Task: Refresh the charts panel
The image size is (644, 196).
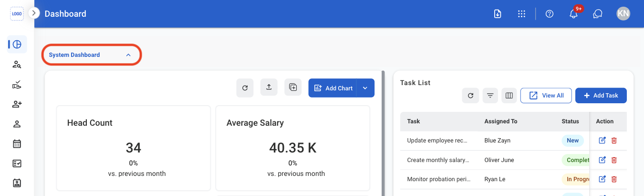Action: coord(245,88)
